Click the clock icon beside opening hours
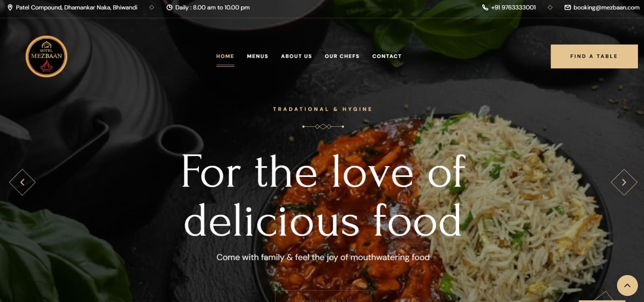This screenshot has width=644, height=302. (169, 8)
